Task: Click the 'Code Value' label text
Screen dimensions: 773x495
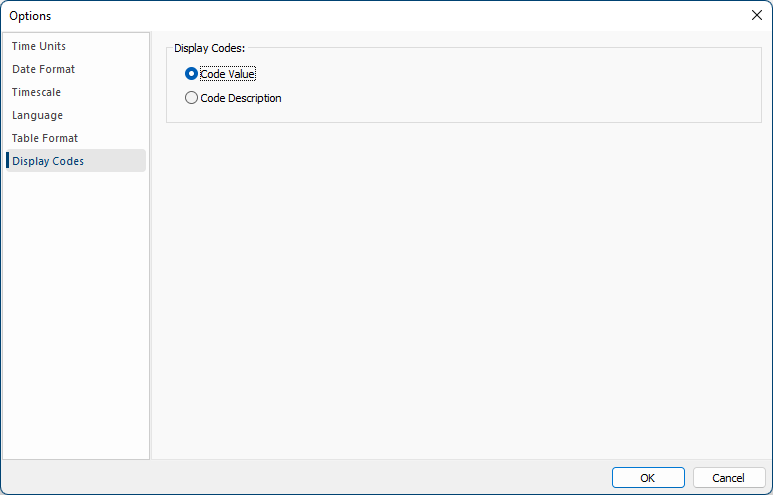Action: click(228, 74)
